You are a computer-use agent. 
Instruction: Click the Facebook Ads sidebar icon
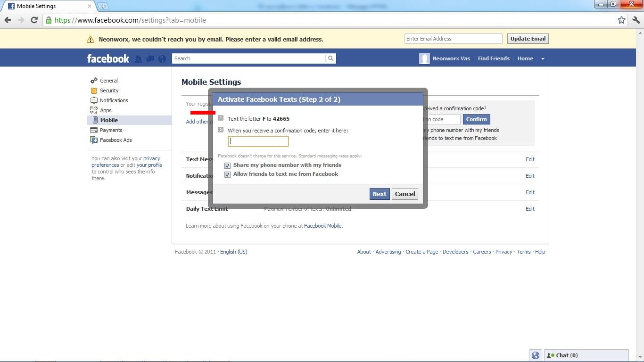[x=94, y=140]
